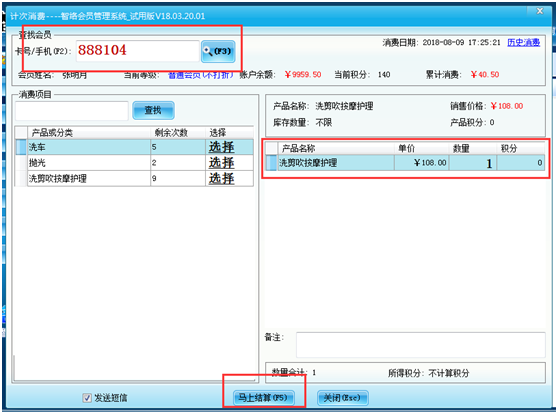558x414 pixels.
Task: Click the 积分 column header
Action: click(x=521, y=148)
